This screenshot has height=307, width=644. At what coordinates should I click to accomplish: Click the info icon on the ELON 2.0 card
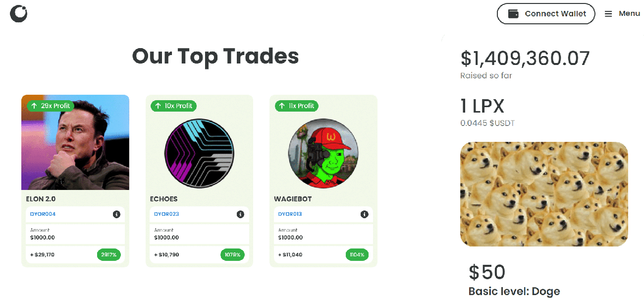point(117,214)
